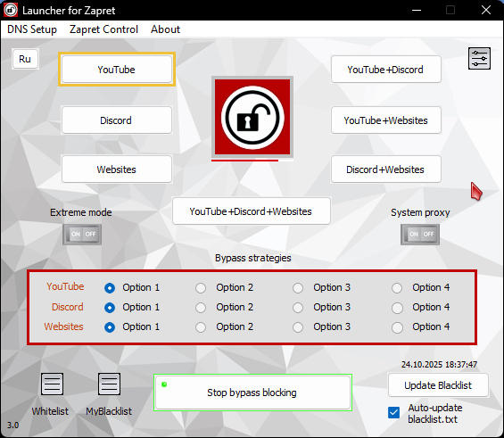Screen dimensions: 504x438
Task: Select Discord Option 4 radio button
Action: (397, 308)
